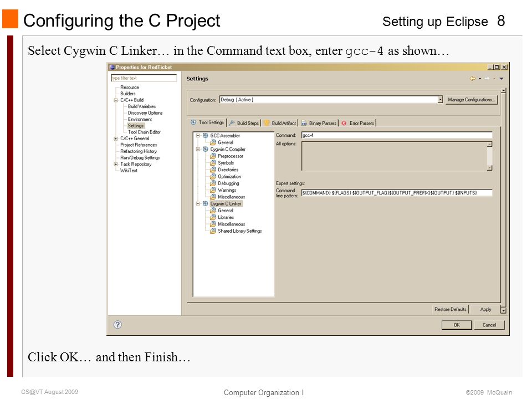
Task: Click the Manage Configurations button
Action: tap(472, 100)
